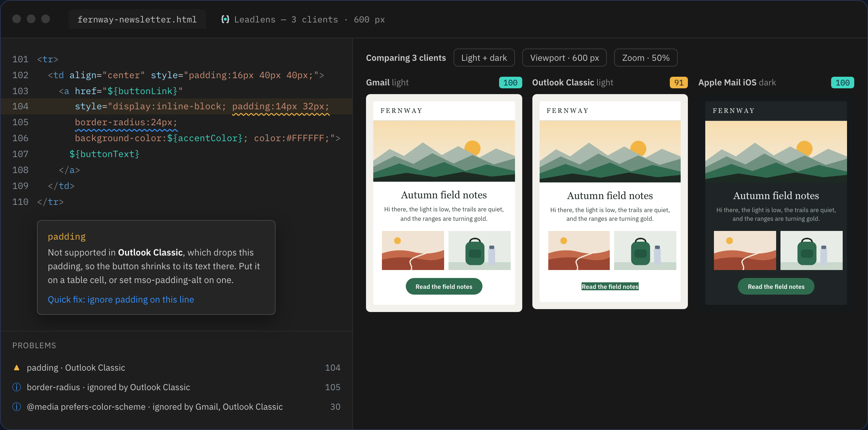
Task: Click the Gmail light preview heading
Action: pos(387,83)
